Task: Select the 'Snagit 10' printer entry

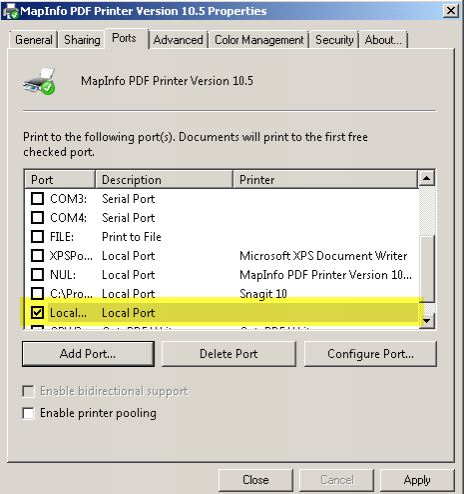Action: point(263,294)
